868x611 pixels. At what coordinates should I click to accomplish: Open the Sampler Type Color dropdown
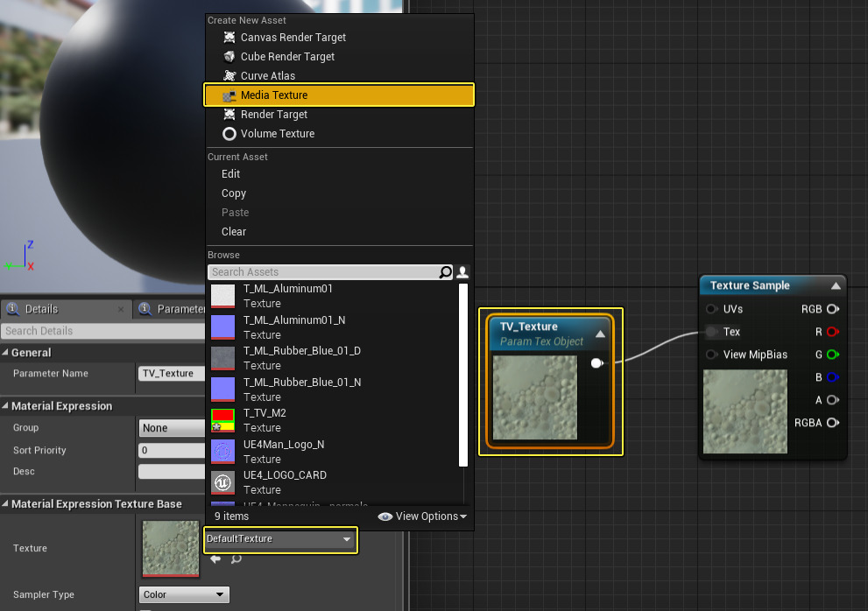click(x=183, y=595)
